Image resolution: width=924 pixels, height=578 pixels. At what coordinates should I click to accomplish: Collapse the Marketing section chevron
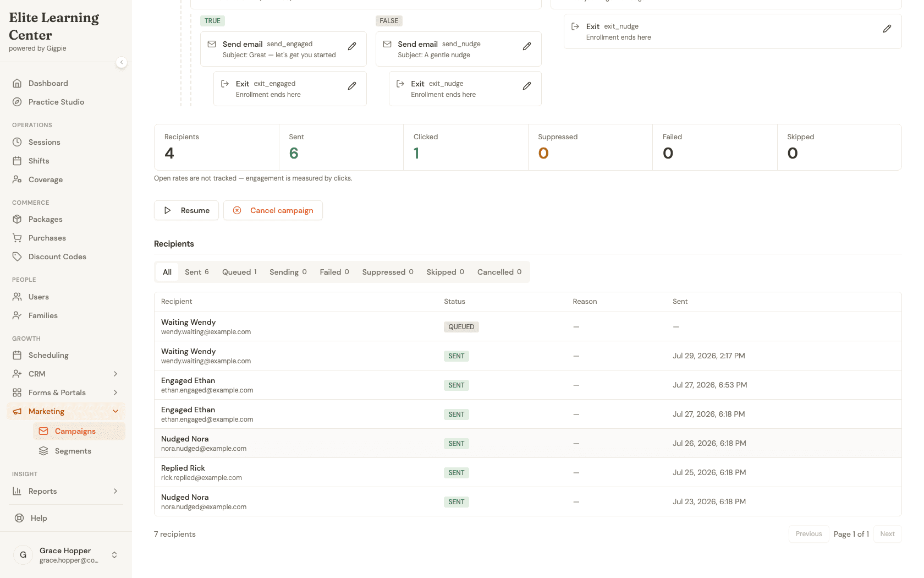[116, 411]
